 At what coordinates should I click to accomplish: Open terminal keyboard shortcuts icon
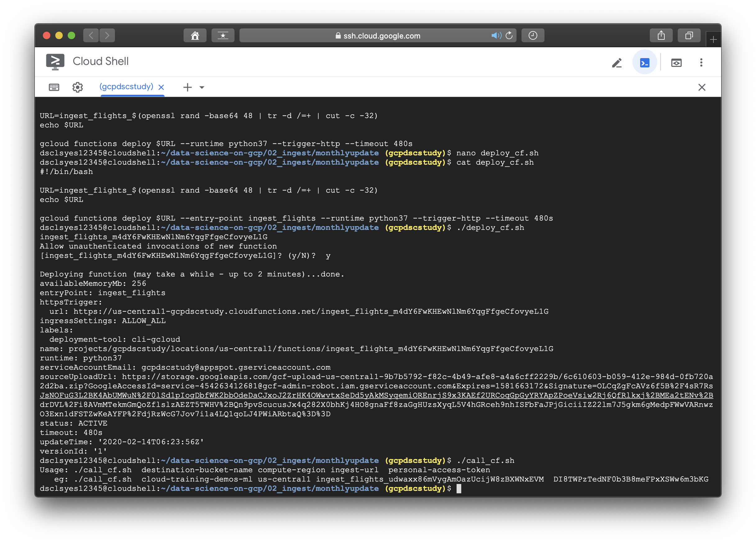pos(54,87)
